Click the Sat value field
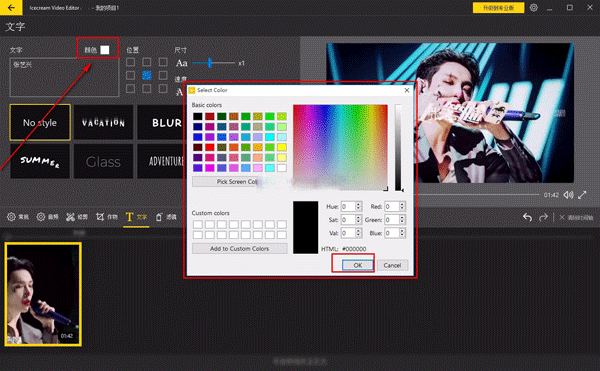Screen dimensions: 600x371 (x=348, y=220)
